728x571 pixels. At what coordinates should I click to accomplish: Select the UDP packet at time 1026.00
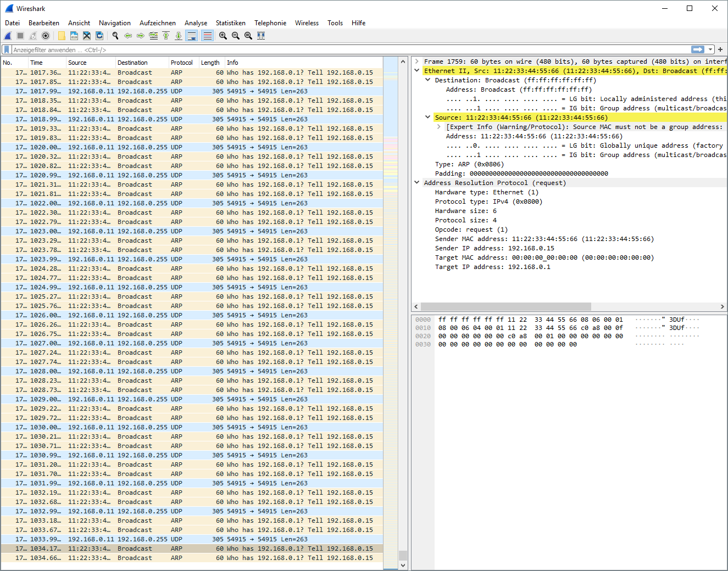point(192,315)
